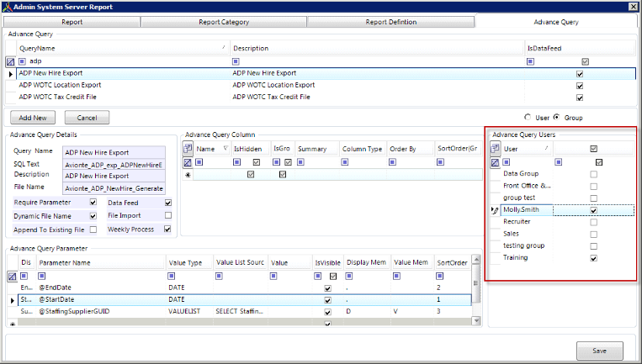This screenshot has height=364, width=642.
Task: Click filter operator icon under Parameter Name column
Action: 42,276
